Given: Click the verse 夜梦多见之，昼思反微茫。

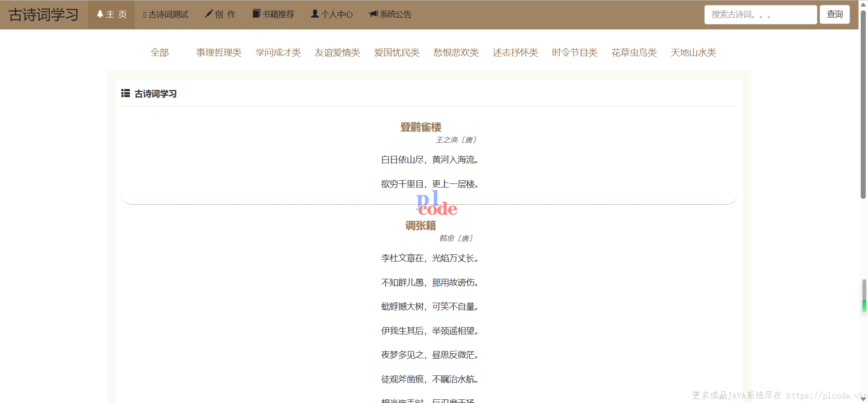Looking at the screenshot, I should pos(429,355).
